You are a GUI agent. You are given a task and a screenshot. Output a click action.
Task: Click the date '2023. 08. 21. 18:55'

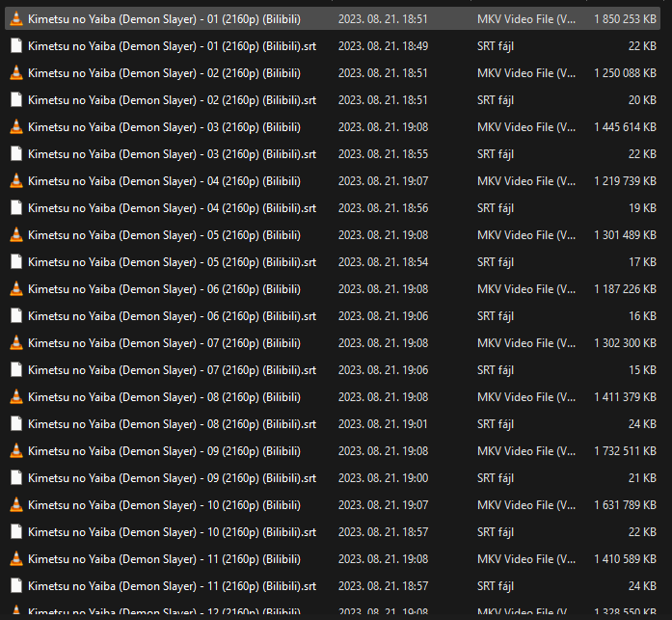(383, 154)
